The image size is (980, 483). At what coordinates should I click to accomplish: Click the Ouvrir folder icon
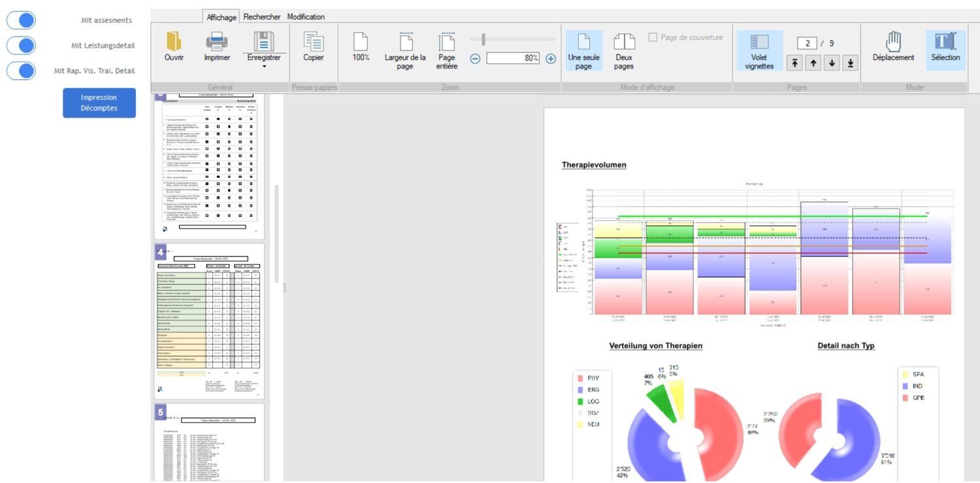[x=174, y=42]
